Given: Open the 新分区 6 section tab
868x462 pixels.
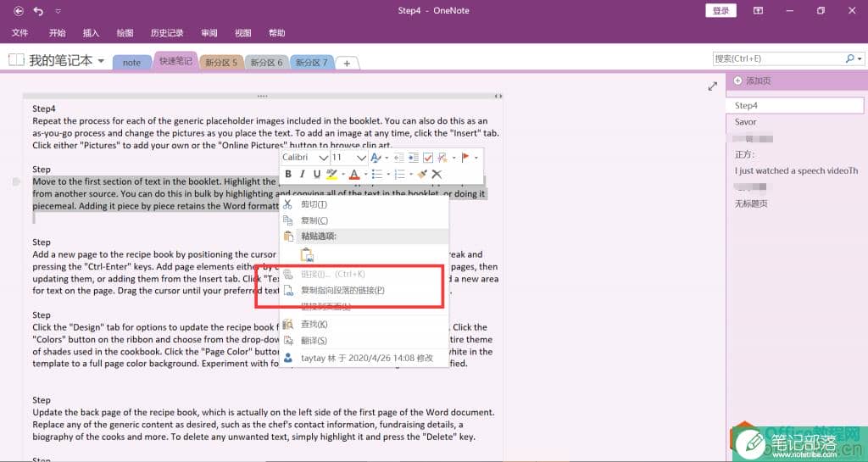Looking at the screenshot, I should 266,63.
